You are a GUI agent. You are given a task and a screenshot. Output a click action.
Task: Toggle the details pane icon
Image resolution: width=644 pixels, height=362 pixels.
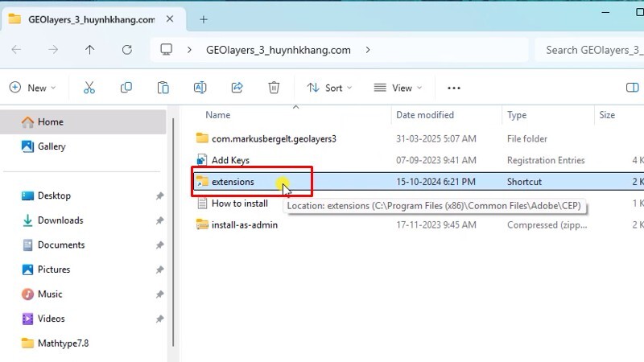[632, 88]
